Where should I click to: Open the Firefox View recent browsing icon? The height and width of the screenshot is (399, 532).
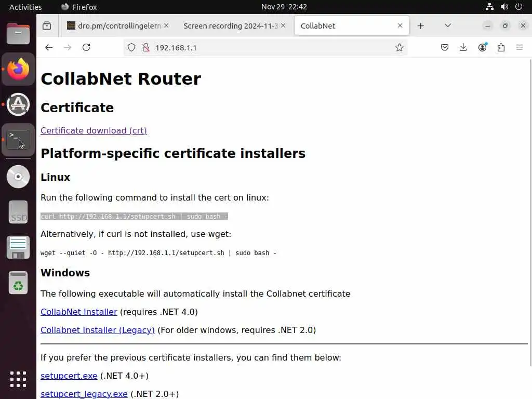click(x=47, y=26)
